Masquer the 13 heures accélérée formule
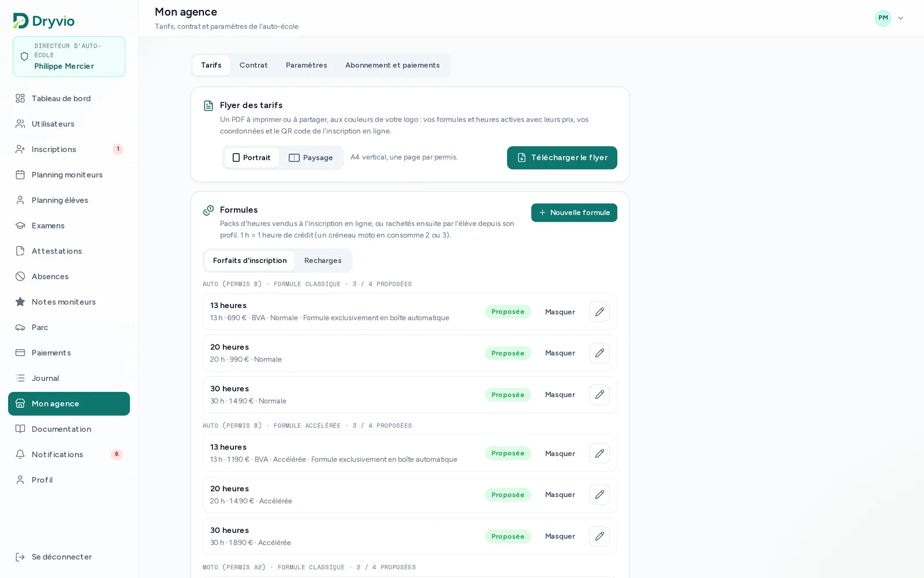 (560, 453)
